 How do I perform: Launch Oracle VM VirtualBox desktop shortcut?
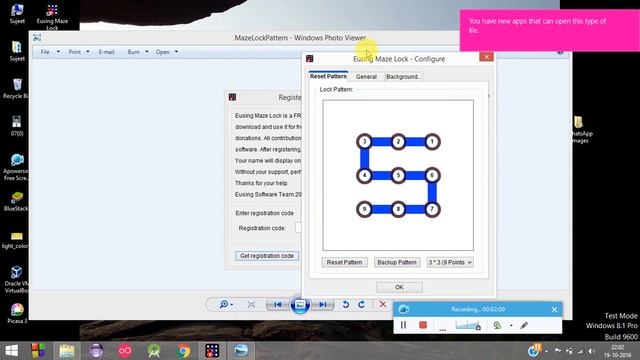coord(16,279)
